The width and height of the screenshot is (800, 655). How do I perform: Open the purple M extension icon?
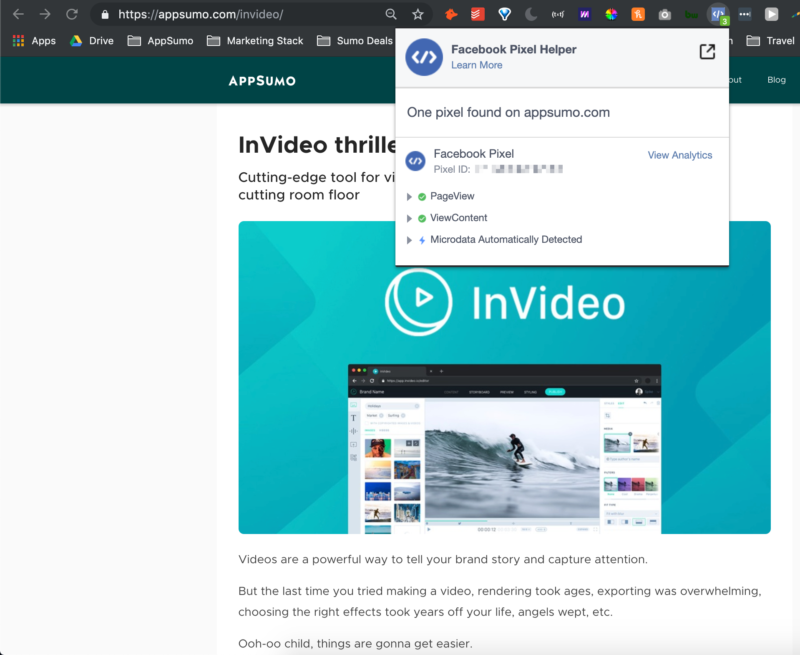(x=584, y=14)
